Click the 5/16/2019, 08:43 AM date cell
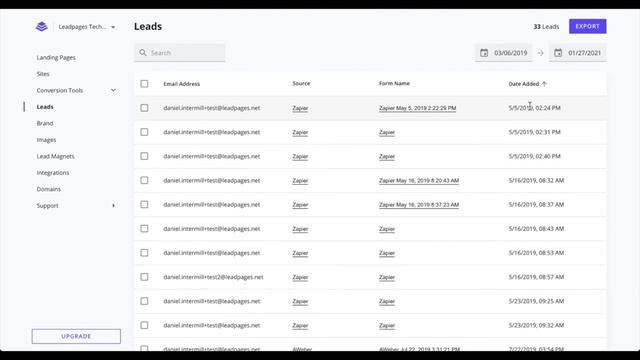The width and height of the screenshot is (640, 360). click(x=536, y=229)
